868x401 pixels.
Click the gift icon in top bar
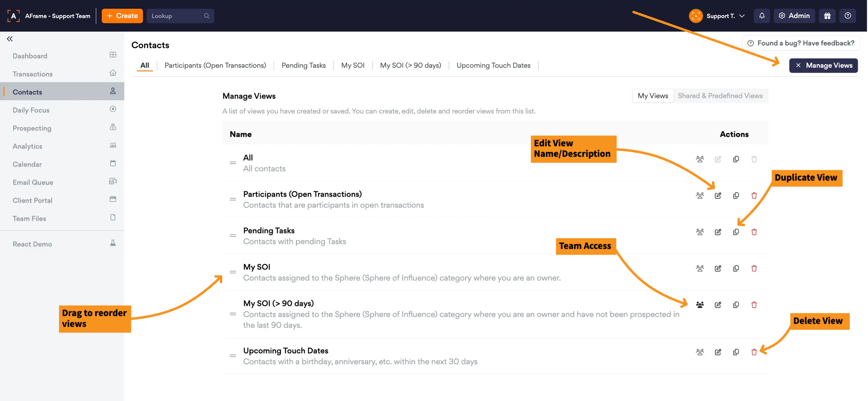click(827, 16)
